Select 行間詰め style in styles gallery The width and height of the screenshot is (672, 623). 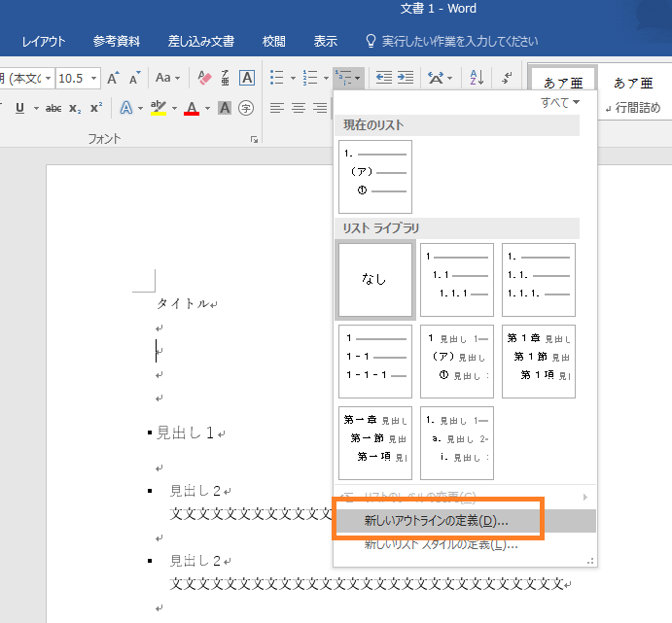tap(633, 92)
